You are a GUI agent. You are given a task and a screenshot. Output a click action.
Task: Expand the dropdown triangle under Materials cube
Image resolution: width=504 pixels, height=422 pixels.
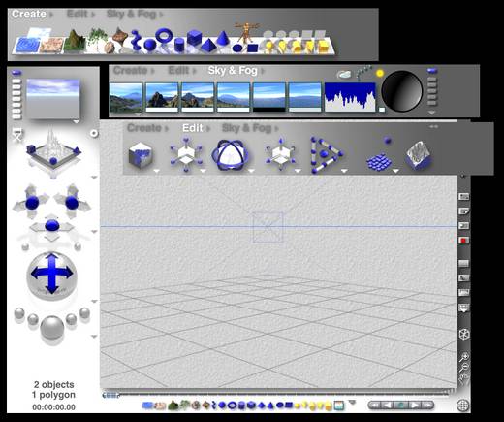156,171
